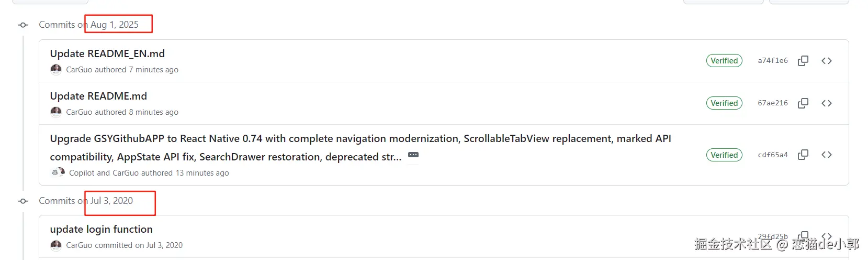Copy full SHA for commit cdf65a4
The width and height of the screenshot is (868, 260).
point(803,155)
